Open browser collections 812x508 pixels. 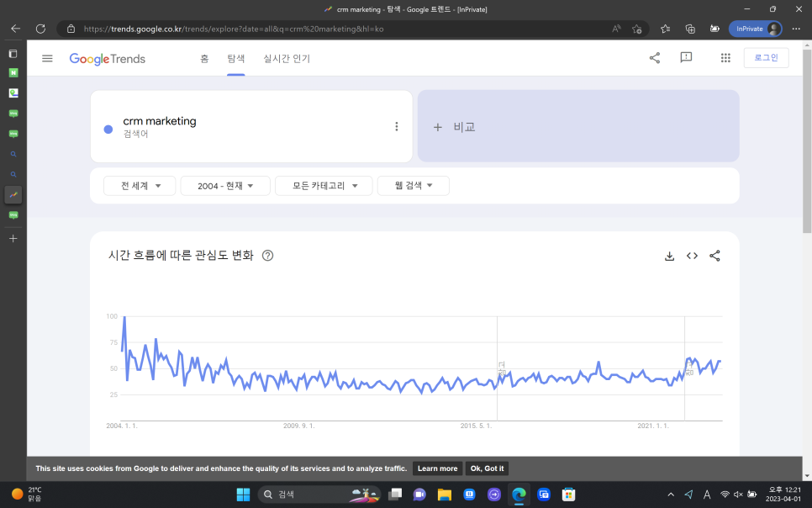690,29
